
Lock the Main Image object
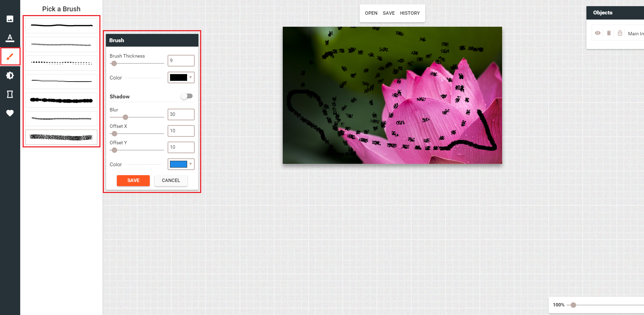(x=620, y=33)
